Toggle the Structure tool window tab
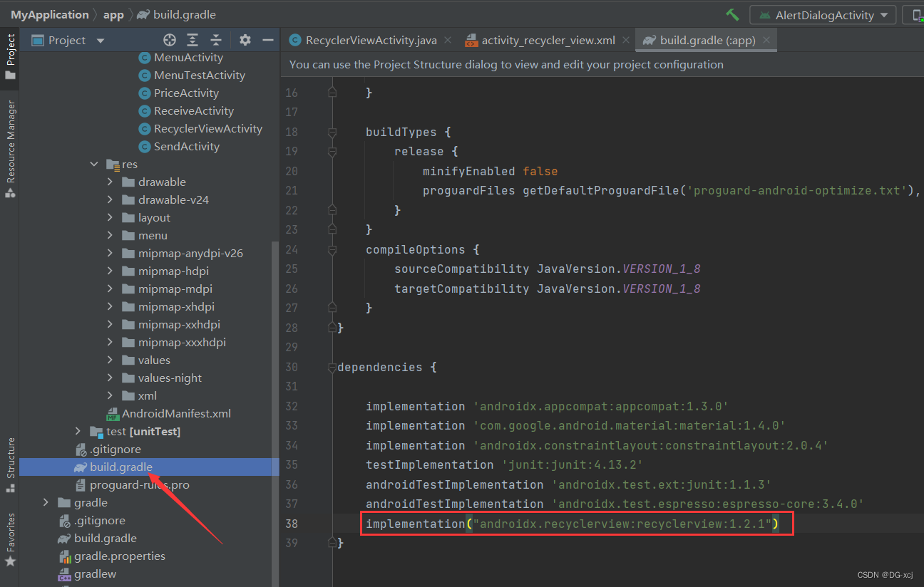Viewport: 924px width, 587px height. pyautogui.click(x=10, y=464)
